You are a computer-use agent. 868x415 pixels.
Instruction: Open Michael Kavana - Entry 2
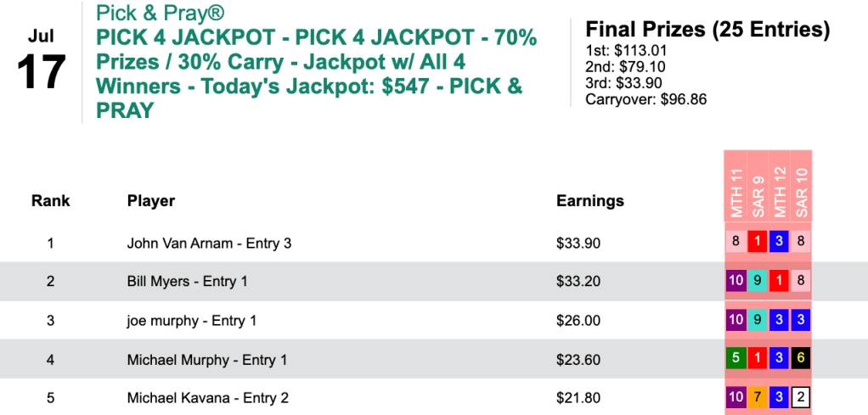pos(209,398)
